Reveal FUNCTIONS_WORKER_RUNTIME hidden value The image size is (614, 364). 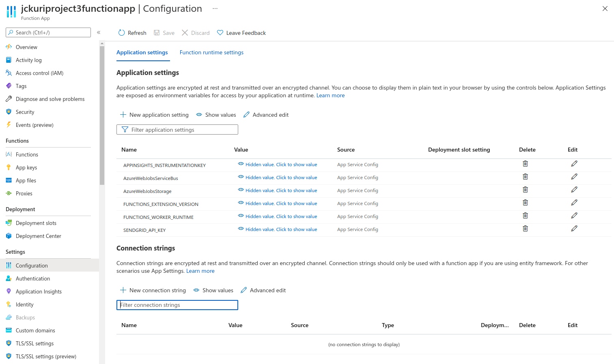[278, 216]
